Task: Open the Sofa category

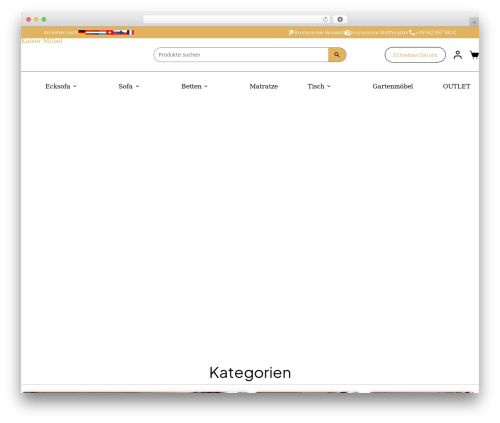Action: click(125, 86)
